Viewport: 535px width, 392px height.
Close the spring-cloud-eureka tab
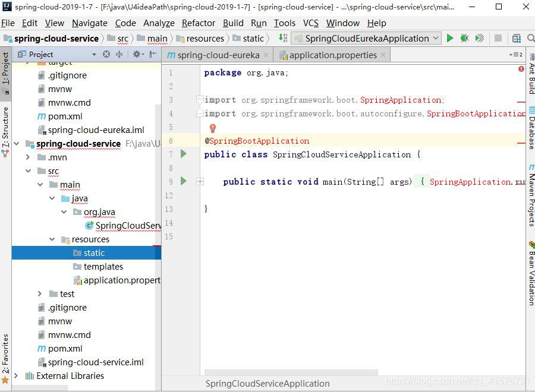click(266, 55)
